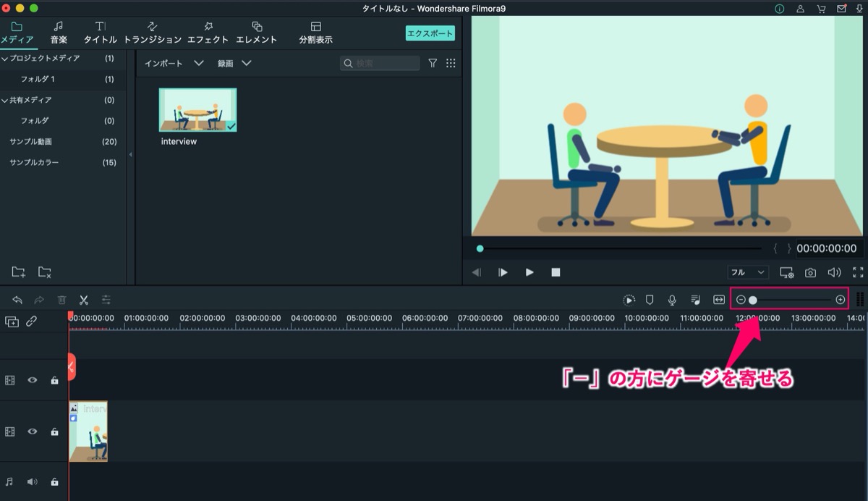This screenshot has height=501, width=868.
Task: Switch to the 音楽 tab
Action: [x=59, y=33]
